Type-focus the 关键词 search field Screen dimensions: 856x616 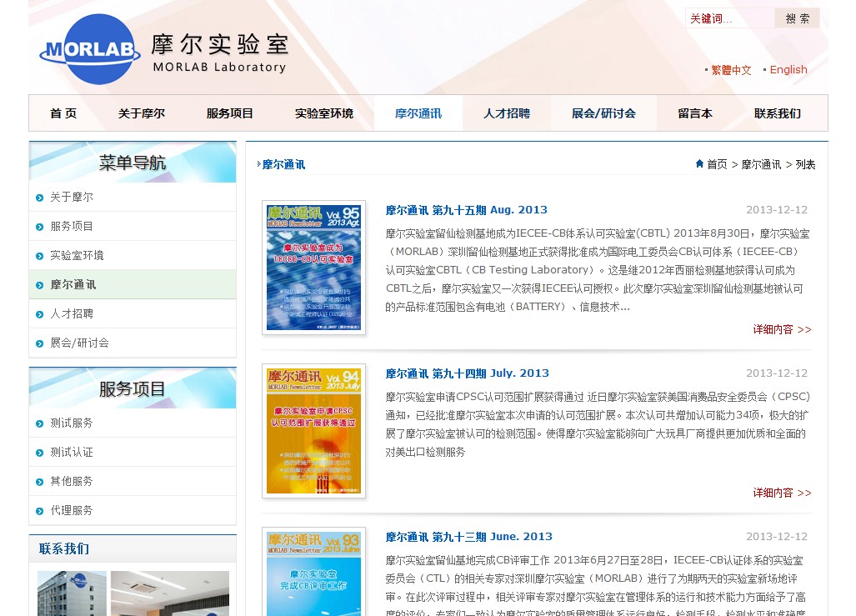click(x=730, y=18)
